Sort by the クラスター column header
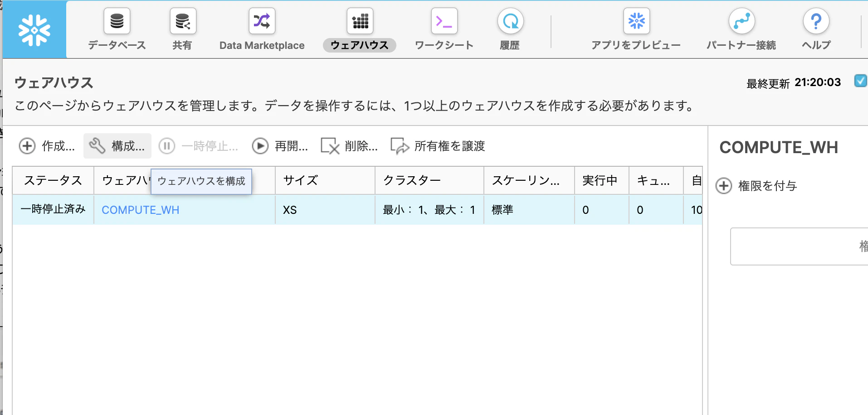Image resolution: width=868 pixels, height=415 pixels. [x=429, y=180]
